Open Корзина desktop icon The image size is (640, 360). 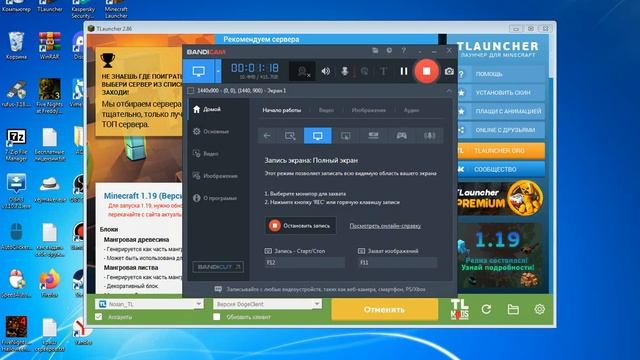[x=16, y=46]
